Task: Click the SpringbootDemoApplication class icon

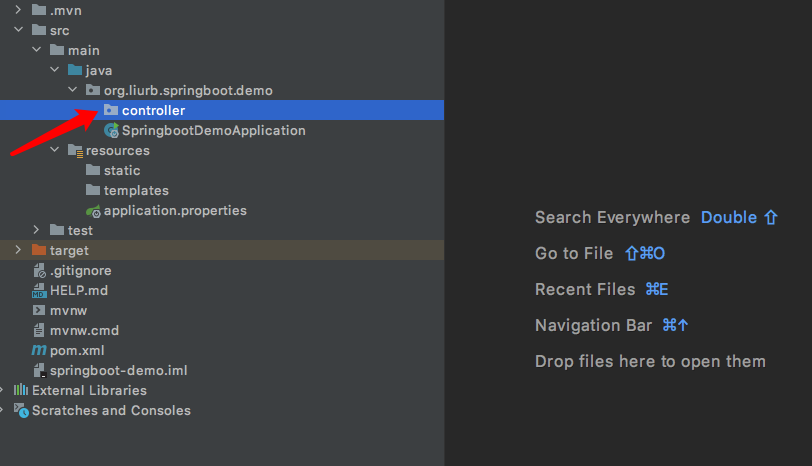Action: point(111,130)
